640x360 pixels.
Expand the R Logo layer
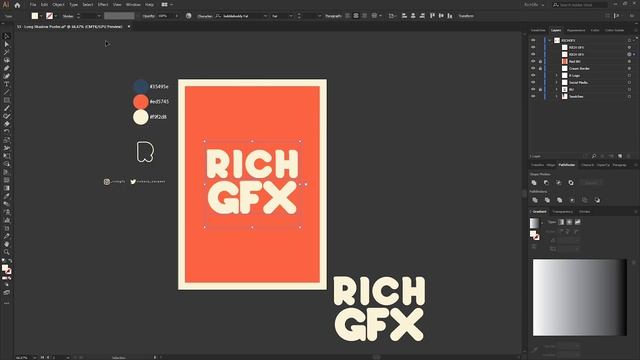(556, 75)
